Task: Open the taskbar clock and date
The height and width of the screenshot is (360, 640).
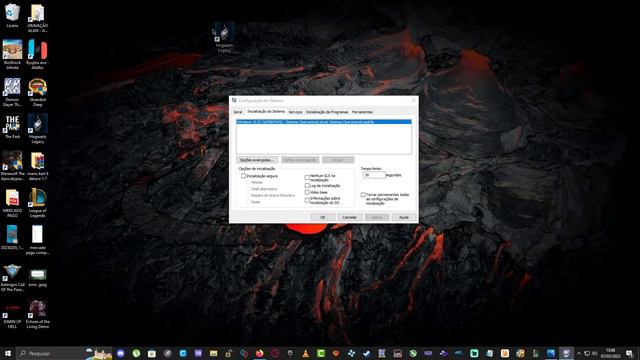Action: 611,353
